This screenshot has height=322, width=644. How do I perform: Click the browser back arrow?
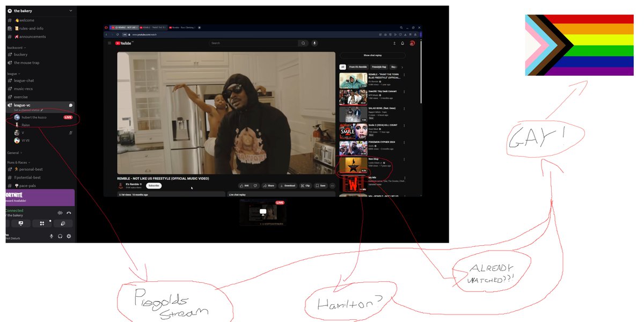[x=106, y=34]
